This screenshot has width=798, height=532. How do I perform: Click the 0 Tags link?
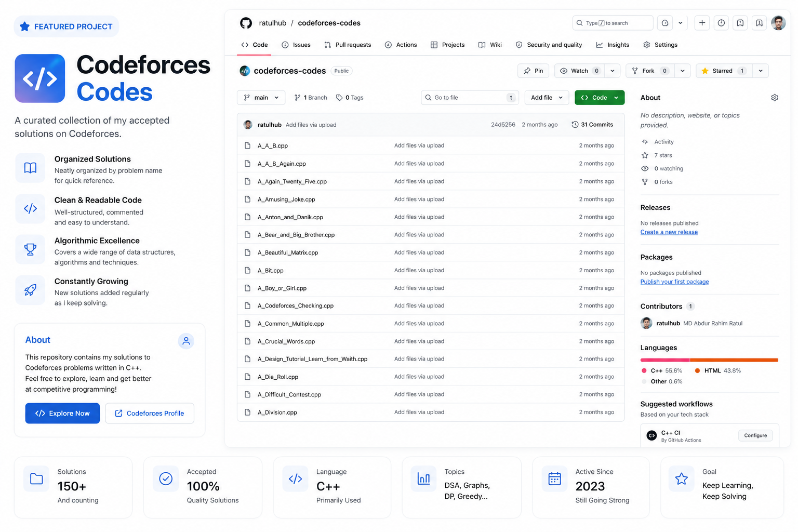point(350,98)
